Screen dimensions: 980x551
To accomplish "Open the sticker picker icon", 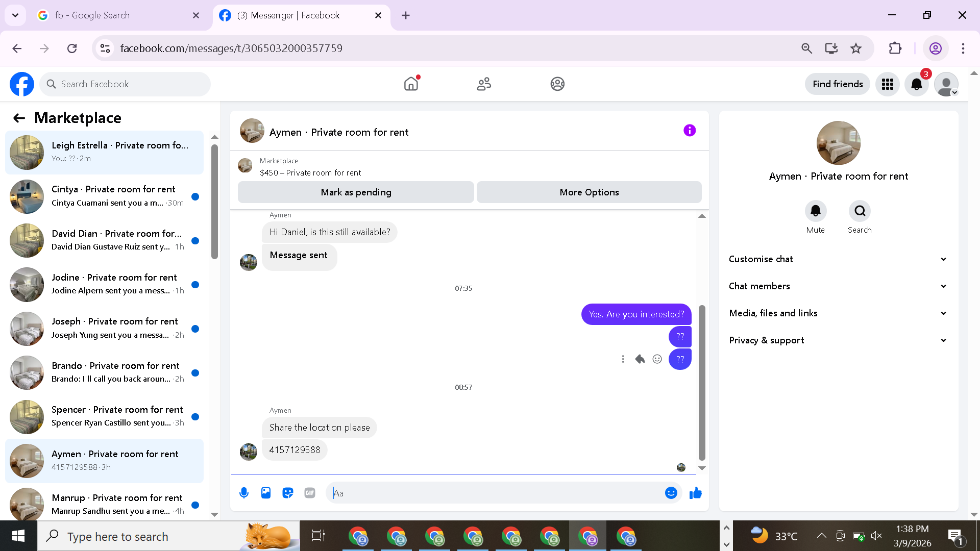I will coord(288,493).
